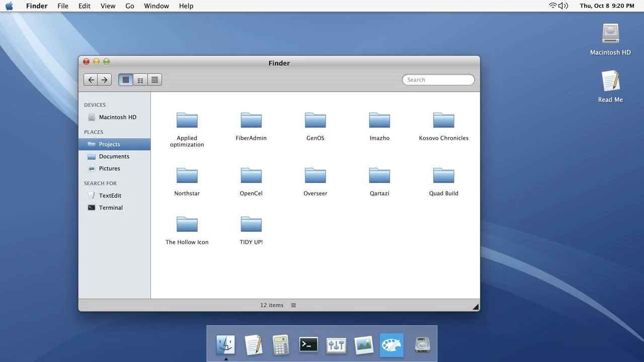644x362 pixels.
Task: Click the window resize corner handle
Action: [475, 306]
